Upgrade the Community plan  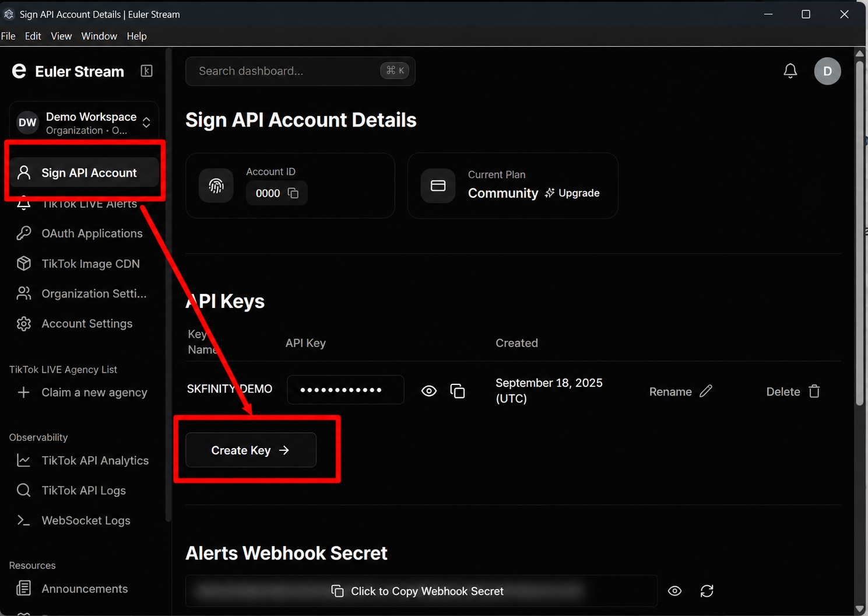click(572, 193)
